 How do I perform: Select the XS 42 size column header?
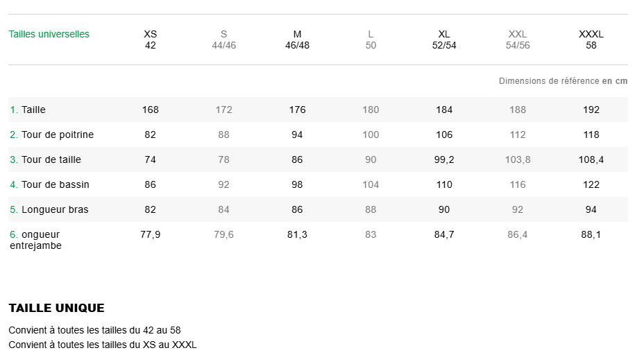[x=151, y=40]
